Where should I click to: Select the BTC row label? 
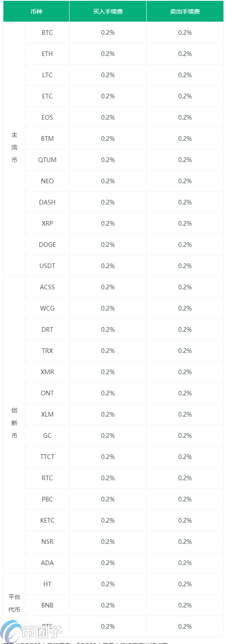47,33
